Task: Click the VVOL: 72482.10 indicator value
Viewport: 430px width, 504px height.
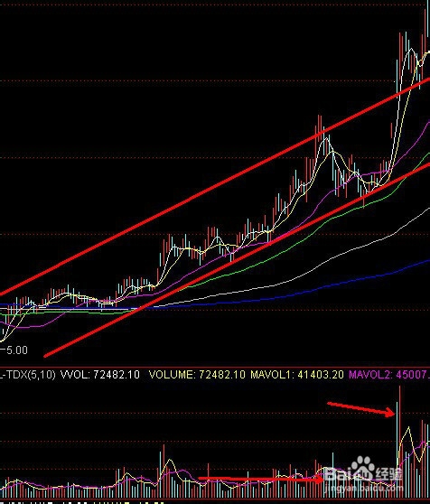Action: point(100,375)
